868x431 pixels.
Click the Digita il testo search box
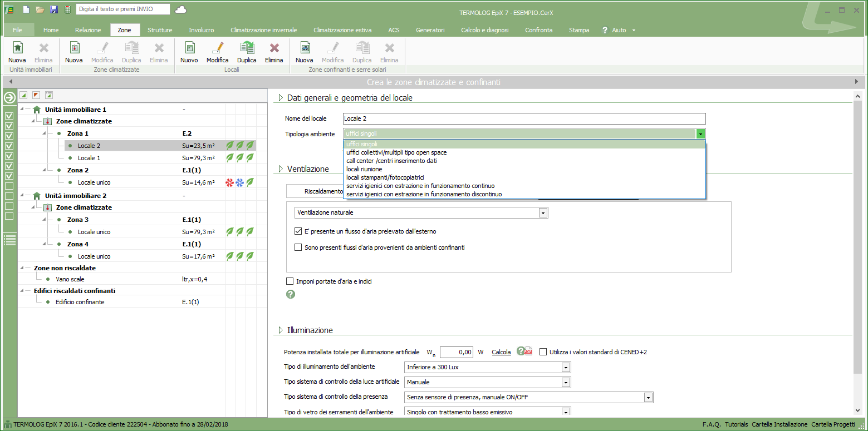click(x=122, y=9)
